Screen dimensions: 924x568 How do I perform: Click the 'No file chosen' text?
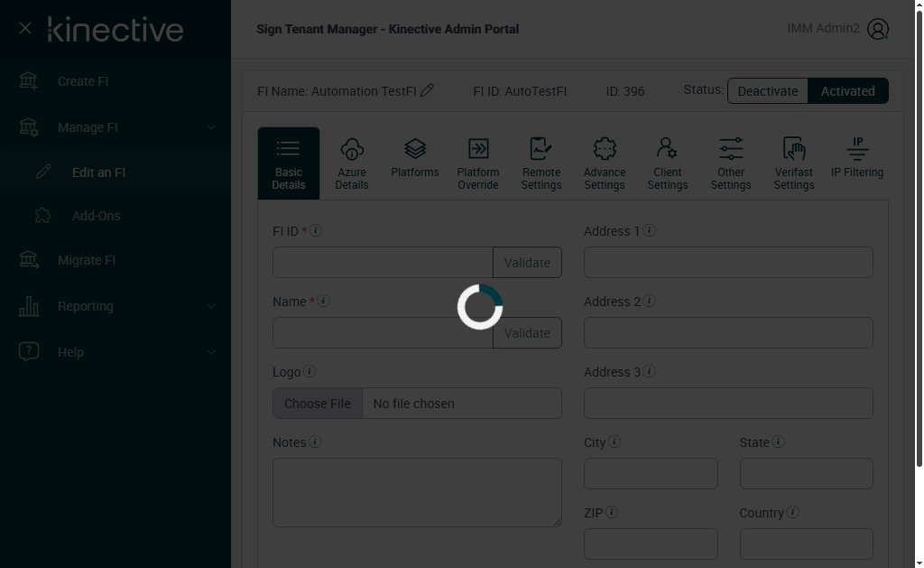[413, 404]
